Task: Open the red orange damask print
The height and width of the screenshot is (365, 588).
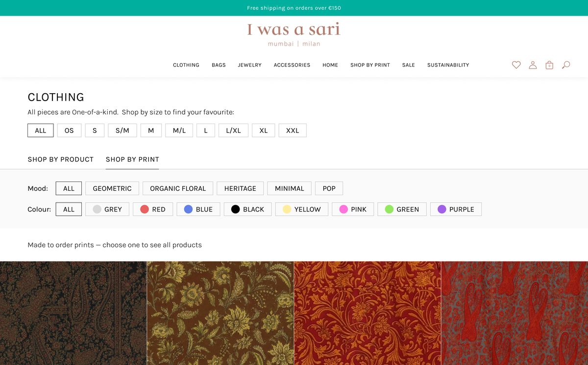Action: [x=367, y=313]
